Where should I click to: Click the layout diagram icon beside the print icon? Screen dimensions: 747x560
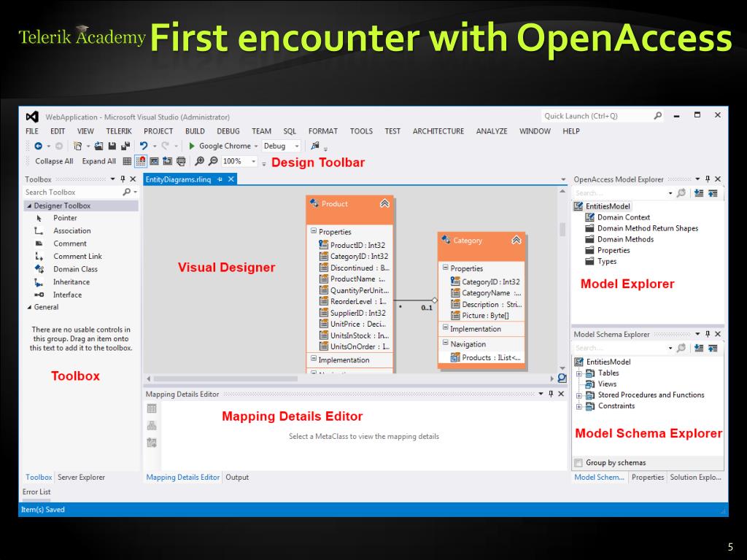click(x=167, y=161)
